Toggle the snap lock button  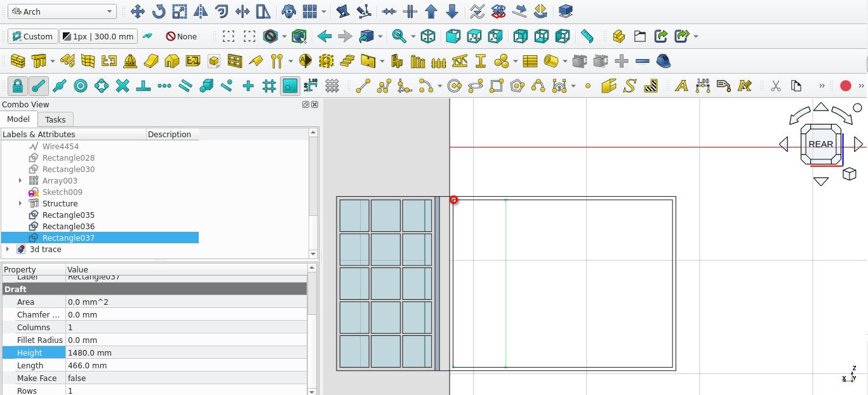17,86
